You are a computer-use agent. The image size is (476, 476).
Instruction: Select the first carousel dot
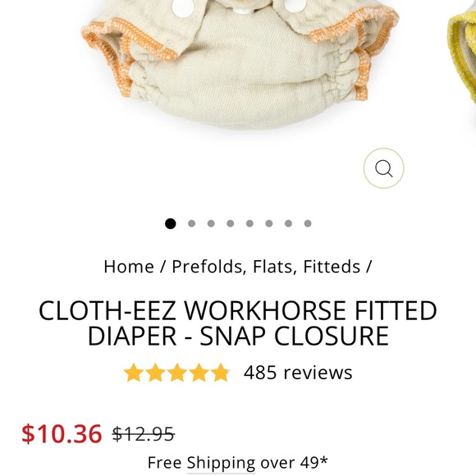[171, 224]
